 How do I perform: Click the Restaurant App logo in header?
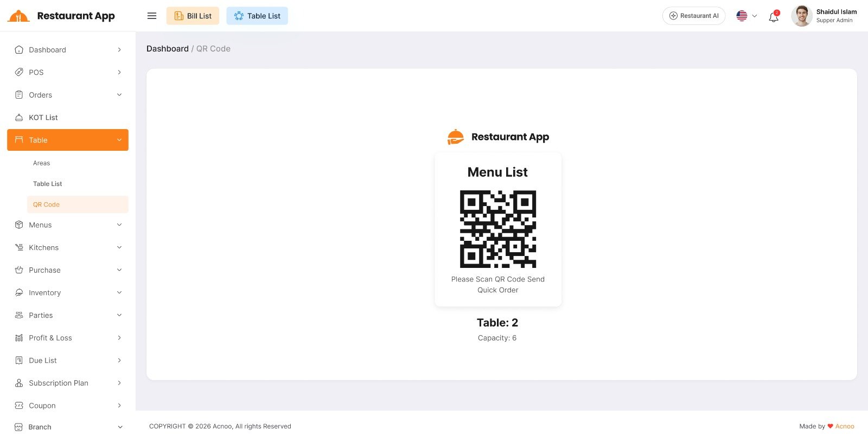[x=61, y=16]
